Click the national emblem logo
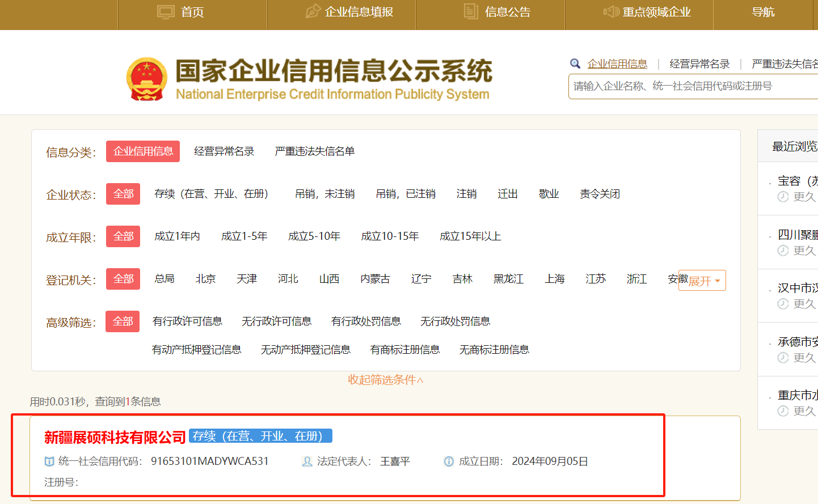 (x=147, y=79)
